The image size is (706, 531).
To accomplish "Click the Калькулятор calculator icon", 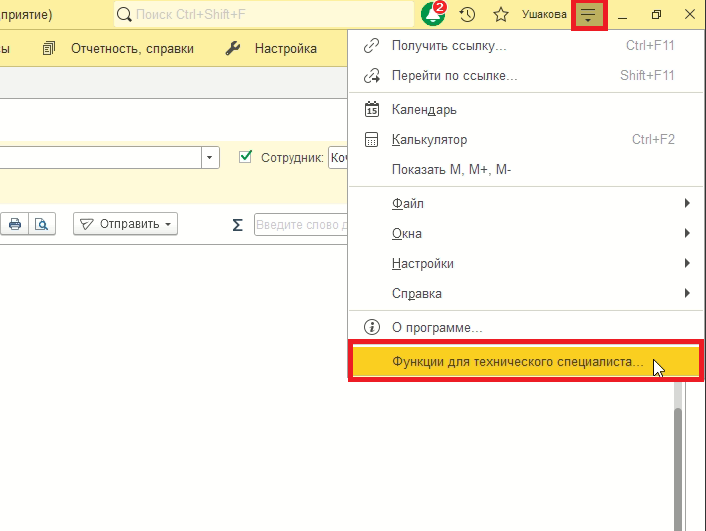I will (x=371, y=140).
